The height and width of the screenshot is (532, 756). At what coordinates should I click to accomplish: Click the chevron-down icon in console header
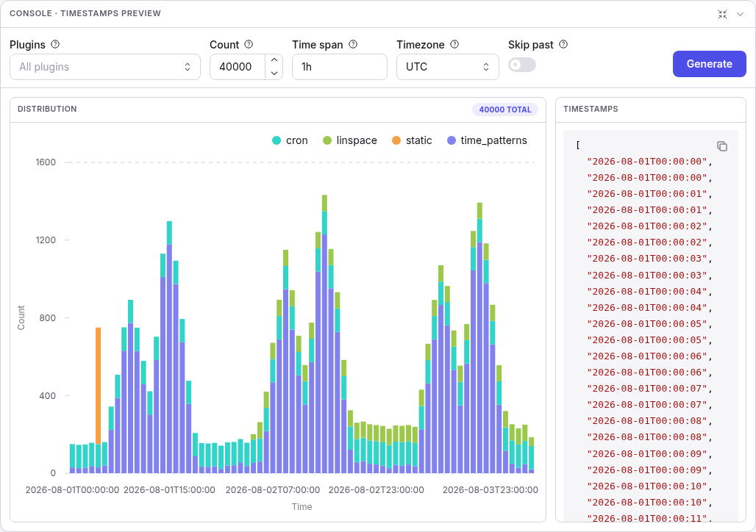(x=740, y=15)
